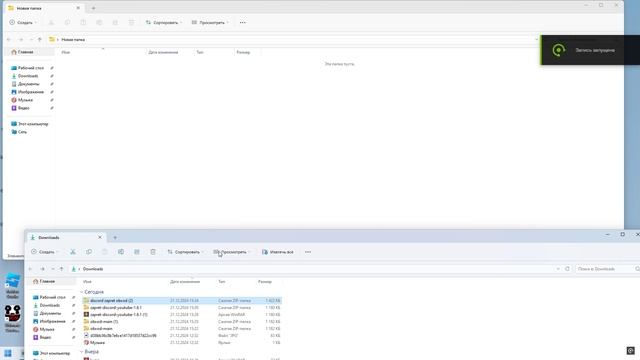Image resolution: width=640 pixels, height=360 pixels.
Task: Go up one level in Downloads window
Action: pyautogui.click(x=62, y=269)
